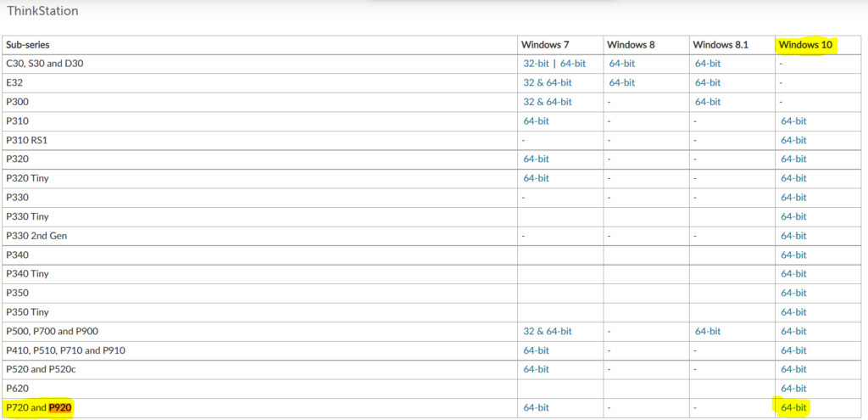Select the P500, P700 and P900 row label
Image resolution: width=868 pixels, height=420 pixels.
pos(52,332)
